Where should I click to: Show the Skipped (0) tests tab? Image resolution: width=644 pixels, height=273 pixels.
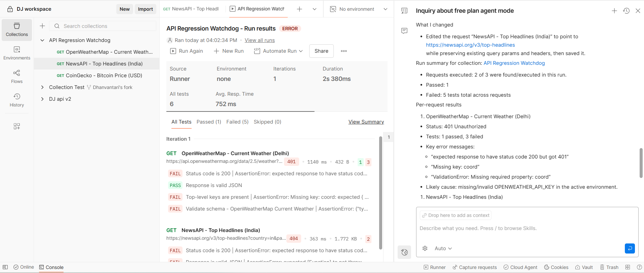pos(268,122)
